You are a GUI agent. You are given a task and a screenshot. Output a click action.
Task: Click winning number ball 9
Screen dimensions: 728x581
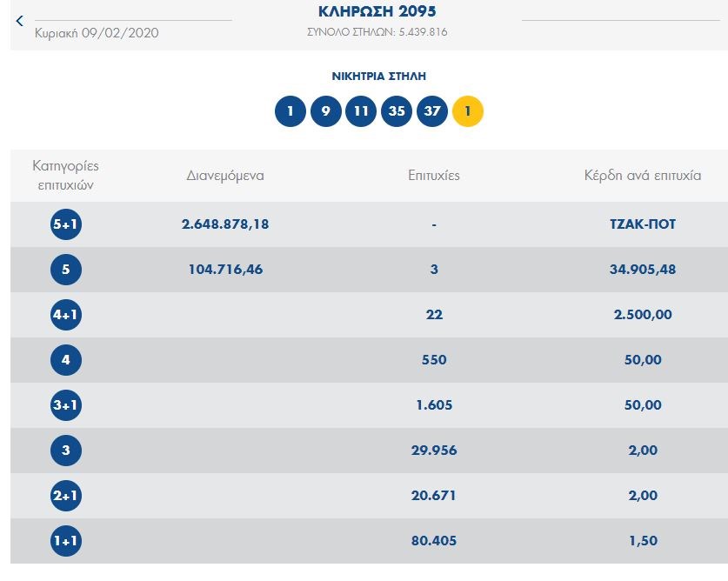pos(325,111)
